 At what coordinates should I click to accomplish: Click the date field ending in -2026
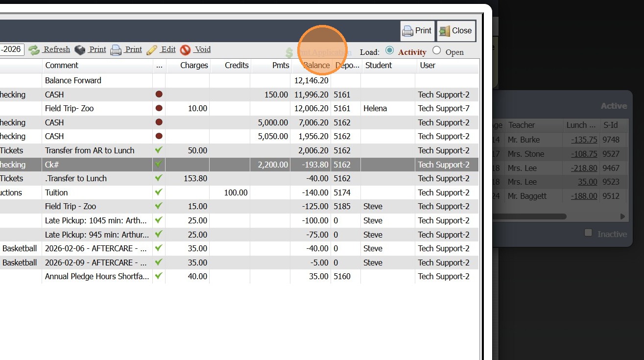pyautogui.click(x=12, y=49)
